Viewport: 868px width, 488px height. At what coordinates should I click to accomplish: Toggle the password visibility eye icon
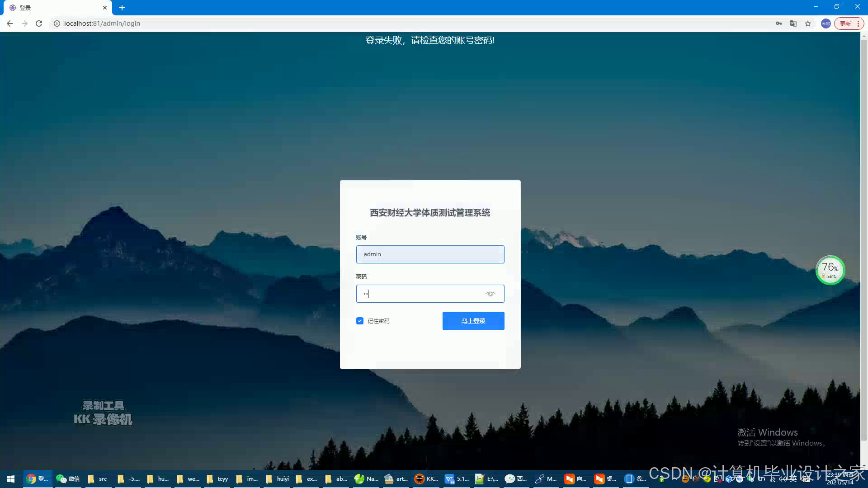(x=490, y=294)
